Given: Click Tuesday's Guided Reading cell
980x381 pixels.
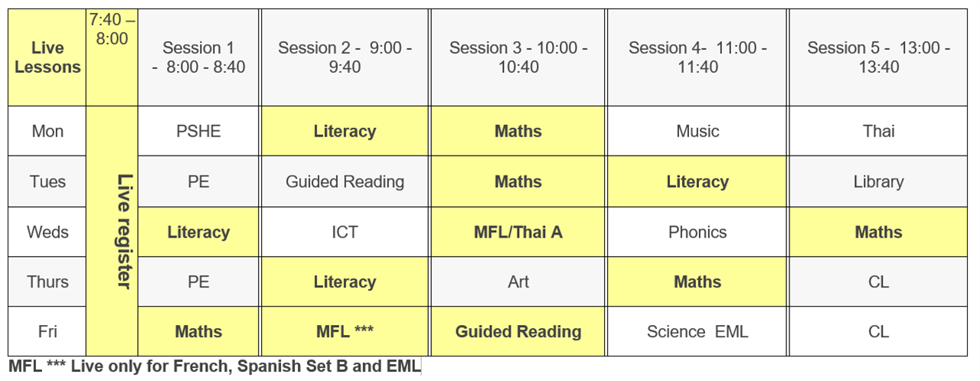Looking at the screenshot, I should click(x=345, y=182).
